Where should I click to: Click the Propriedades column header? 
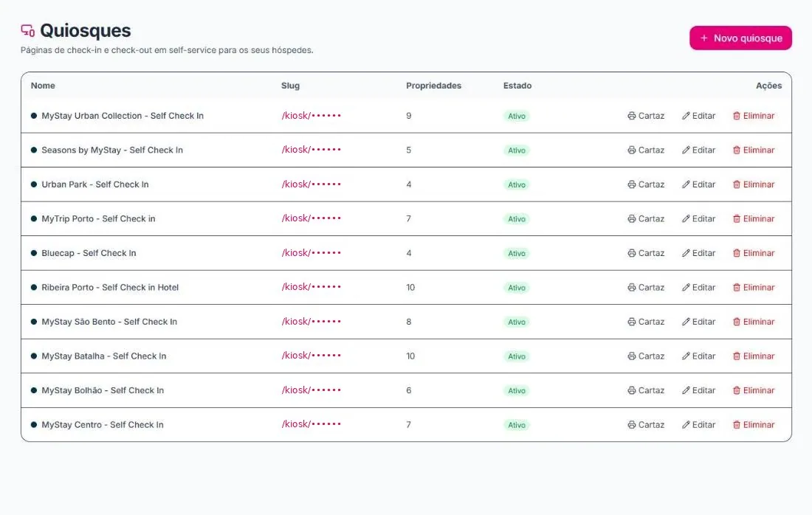(433, 86)
